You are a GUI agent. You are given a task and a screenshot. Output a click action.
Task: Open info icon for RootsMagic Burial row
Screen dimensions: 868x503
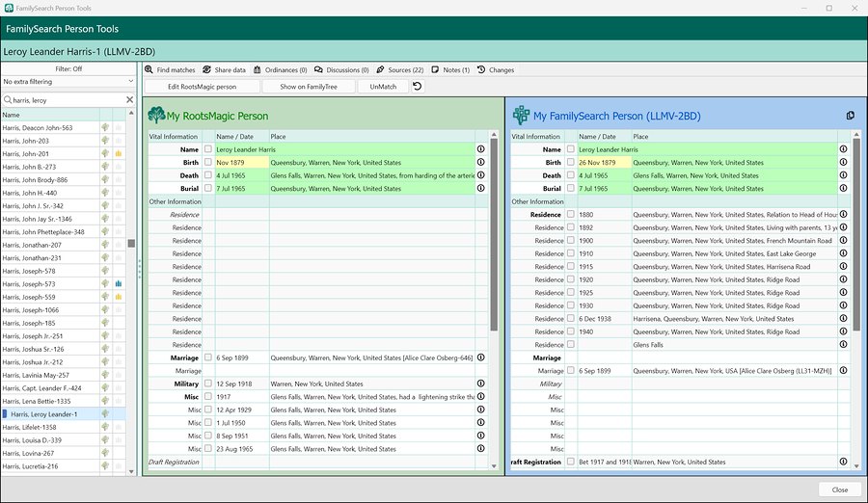point(480,188)
